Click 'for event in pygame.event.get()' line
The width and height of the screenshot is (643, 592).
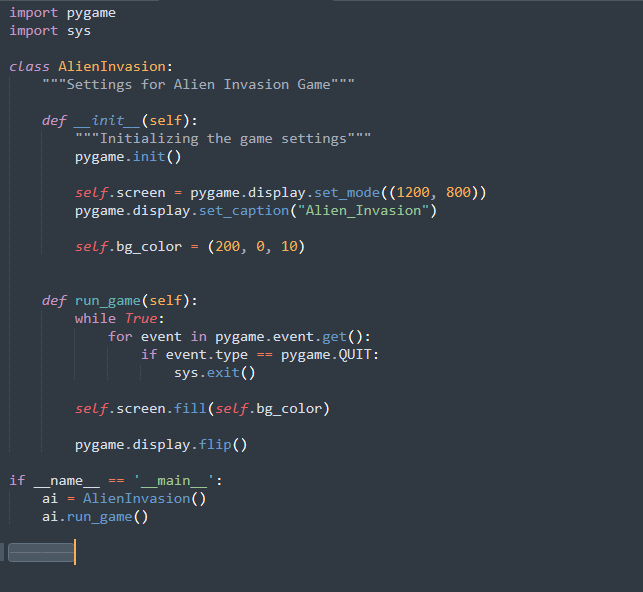239,337
